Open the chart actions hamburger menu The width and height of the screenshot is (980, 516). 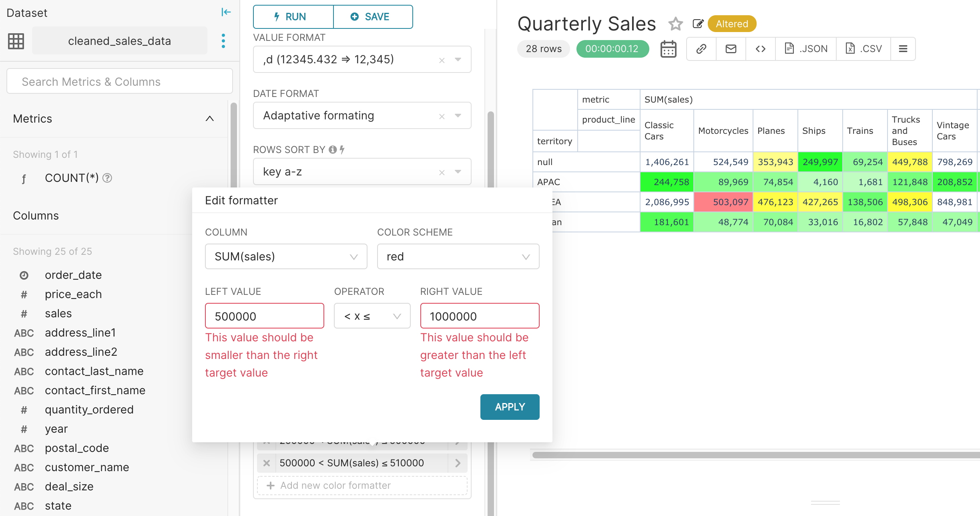click(x=903, y=48)
